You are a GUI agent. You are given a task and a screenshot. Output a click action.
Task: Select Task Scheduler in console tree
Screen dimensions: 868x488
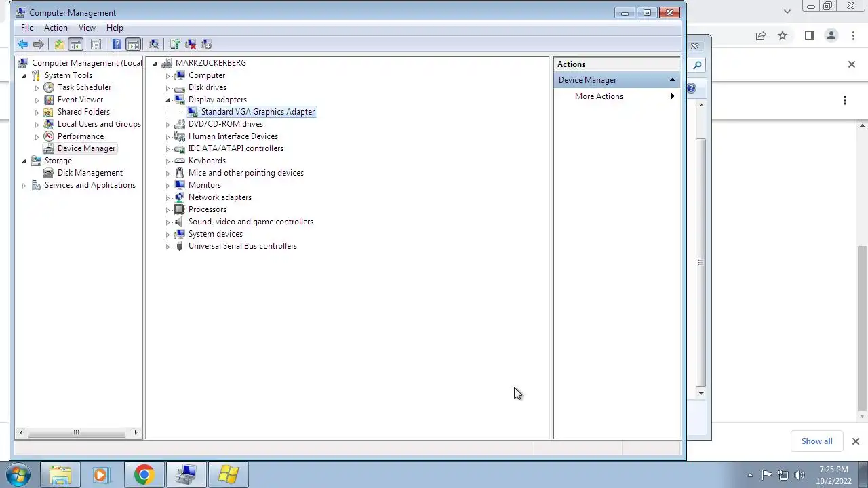tap(84, 87)
